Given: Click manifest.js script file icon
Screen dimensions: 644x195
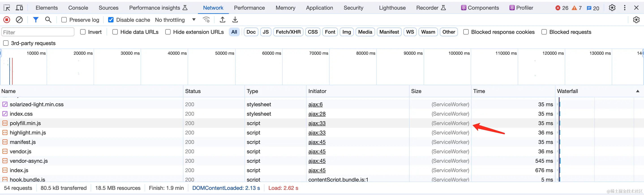Looking at the screenshot, I should (5, 142).
